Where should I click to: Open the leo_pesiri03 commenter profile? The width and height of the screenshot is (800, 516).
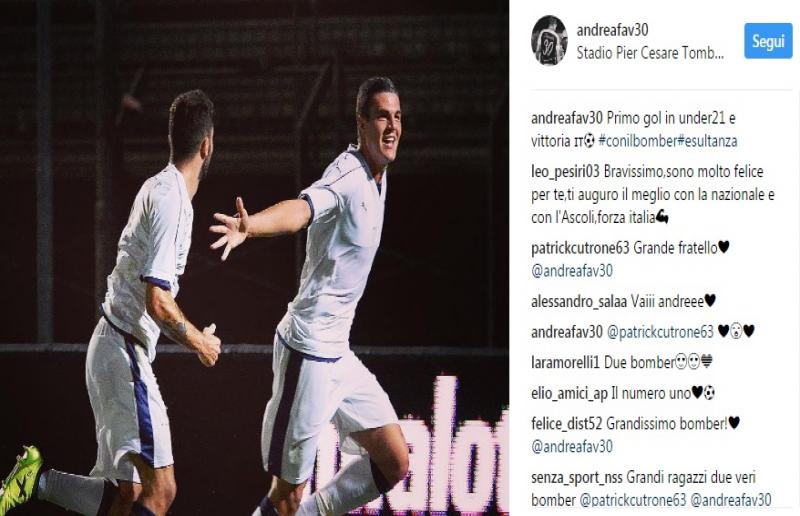[565, 171]
